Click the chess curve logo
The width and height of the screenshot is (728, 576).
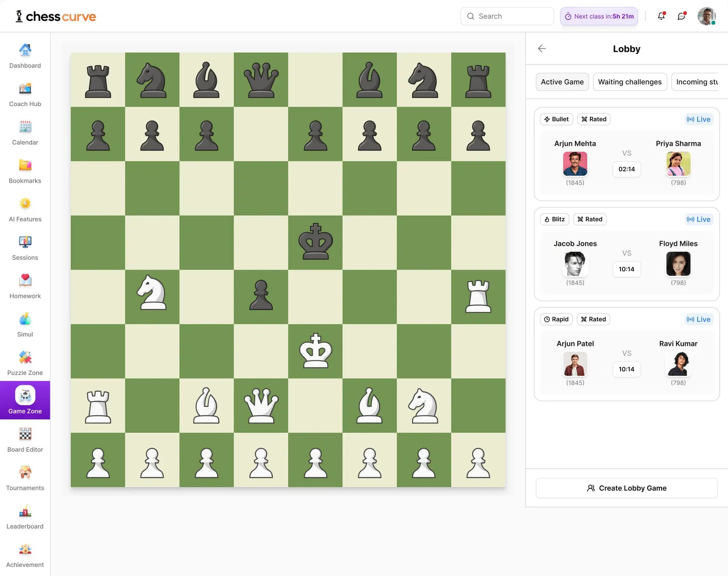tap(56, 16)
